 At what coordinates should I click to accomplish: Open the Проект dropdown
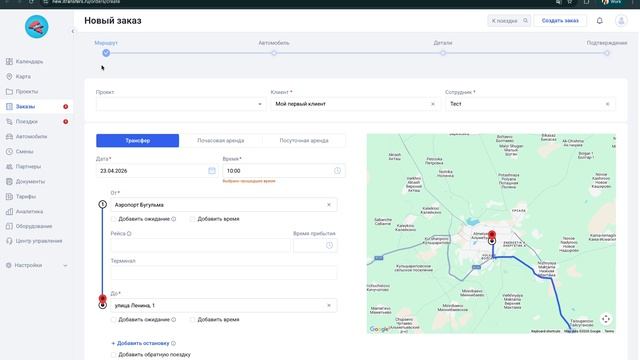[x=180, y=104]
